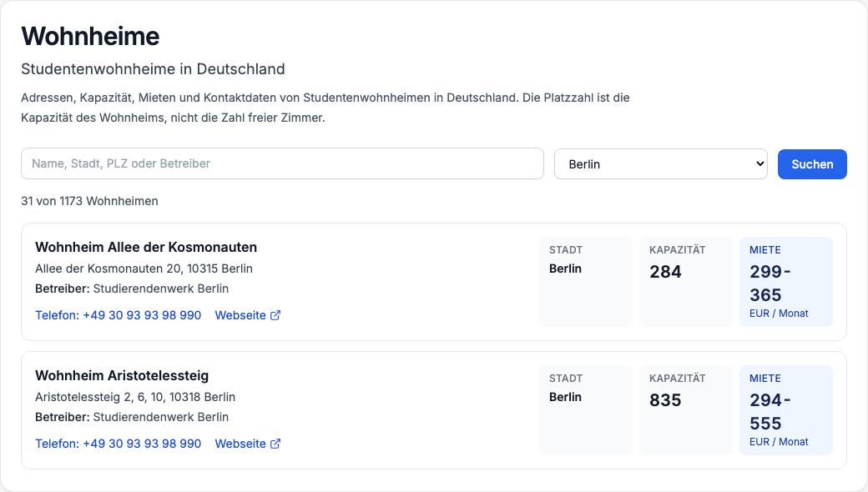
Task: Click external link icon in Allee der Kosmonauten card
Action: click(275, 315)
